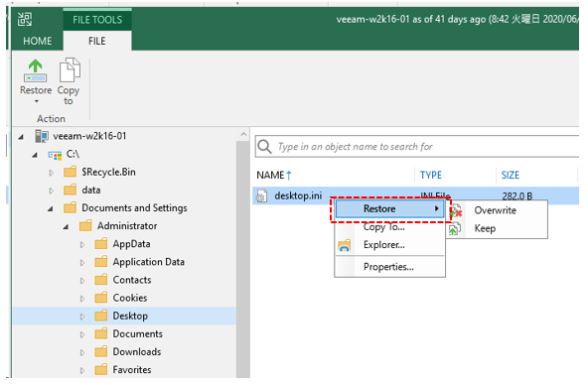
Task: Sort by the SIZE column header
Action: coord(511,175)
